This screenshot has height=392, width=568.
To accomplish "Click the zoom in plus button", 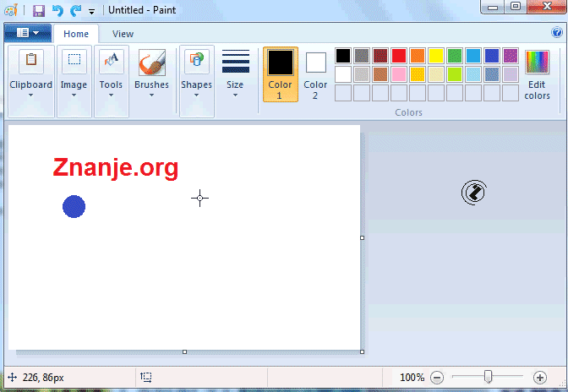I will tap(540, 378).
